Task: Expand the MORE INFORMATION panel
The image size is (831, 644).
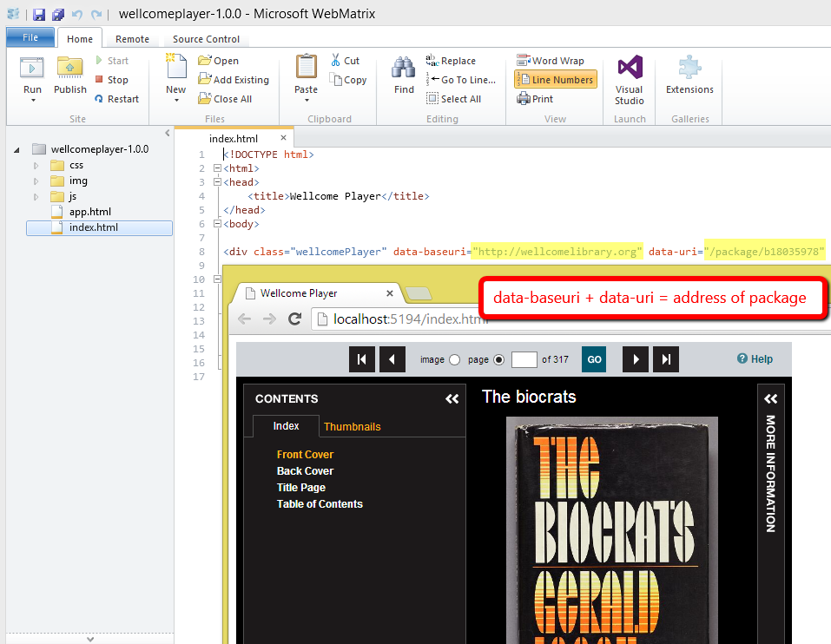Action: pos(770,398)
